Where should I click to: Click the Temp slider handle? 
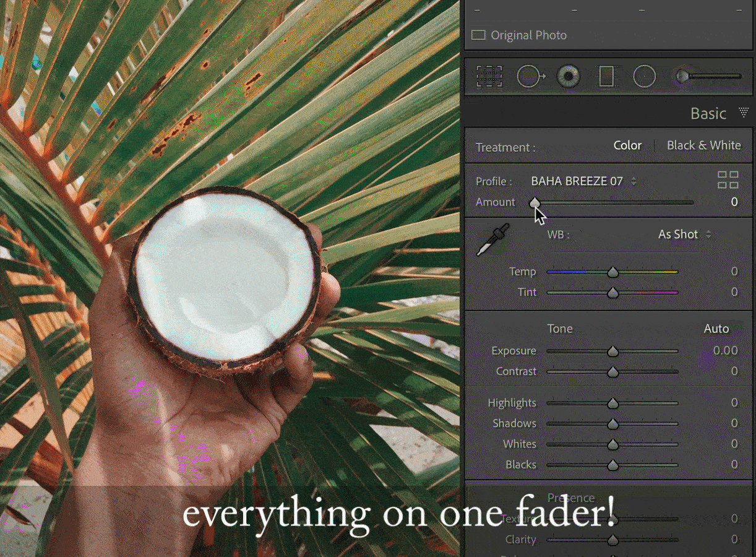pyautogui.click(x=612, y=272)
